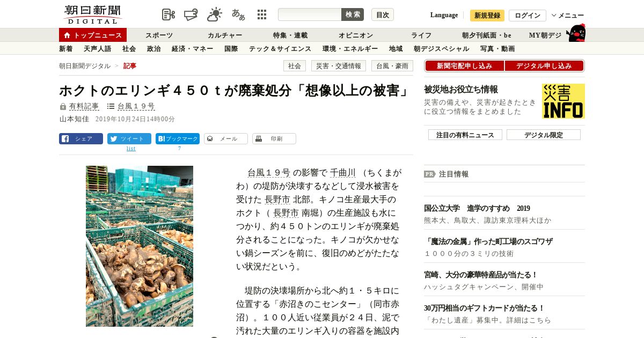644x338 pixels.
Task: Click the list icon beside 台風19号
Action: (111, 106)
